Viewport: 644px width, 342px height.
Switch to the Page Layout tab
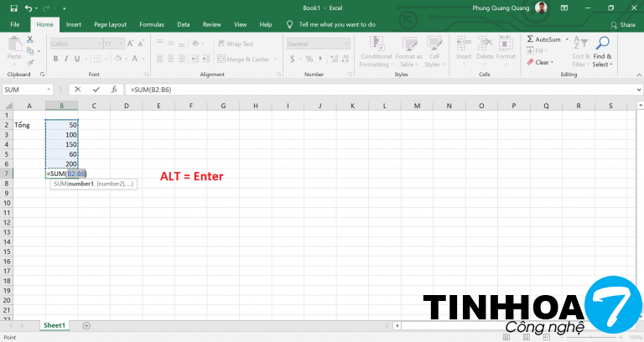[x=112, y=24]
